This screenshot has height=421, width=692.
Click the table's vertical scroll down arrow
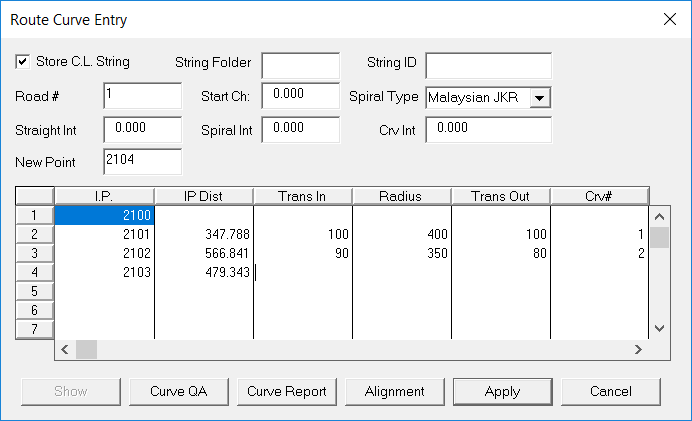tap(657, 328)
